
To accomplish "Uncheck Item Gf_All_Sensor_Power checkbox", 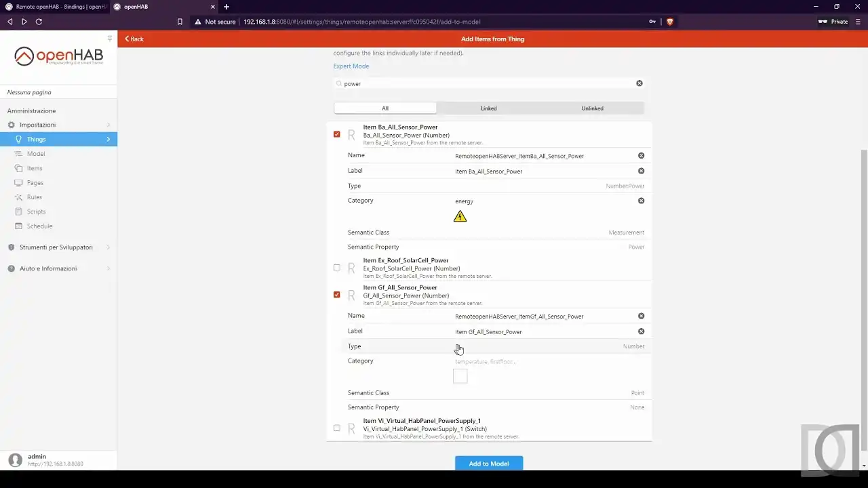I will coord(337,295).
